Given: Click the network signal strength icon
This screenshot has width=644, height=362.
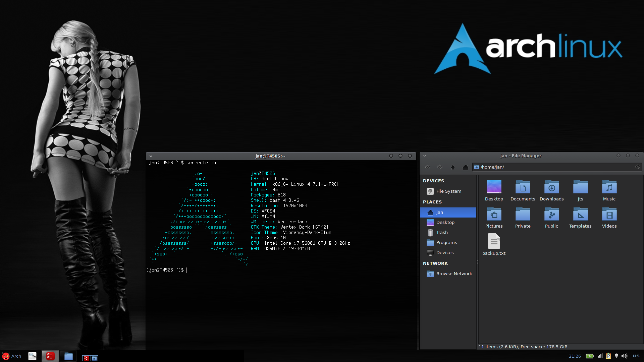Looking at the screenshot, I should click(600, 356).
